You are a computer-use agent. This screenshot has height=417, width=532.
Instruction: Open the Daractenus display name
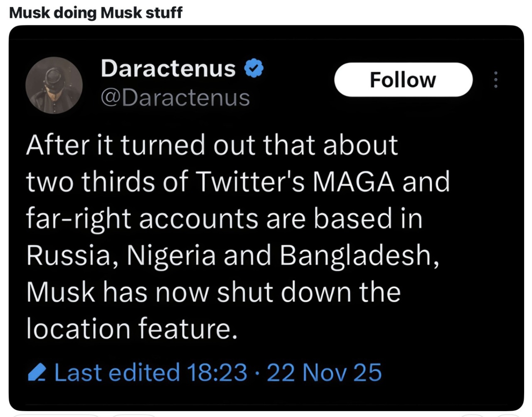click(168, 69)
